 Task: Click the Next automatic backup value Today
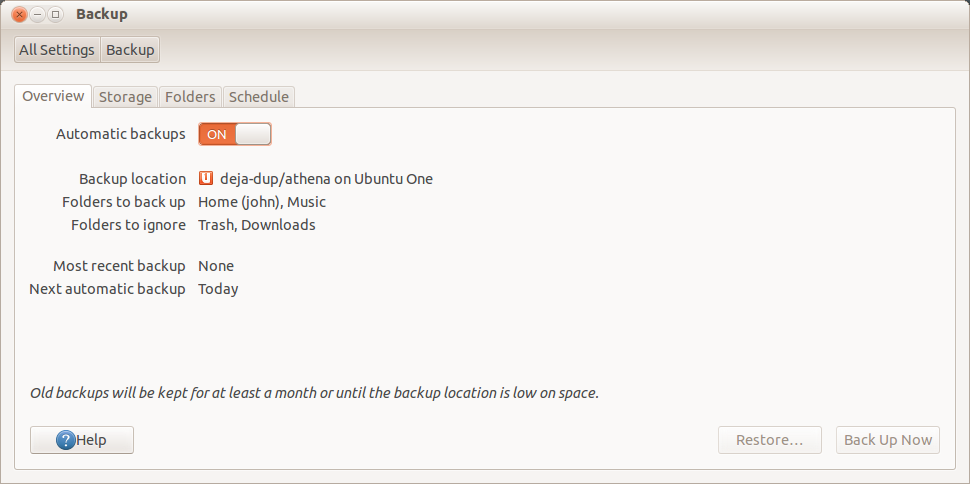point(218,289)
